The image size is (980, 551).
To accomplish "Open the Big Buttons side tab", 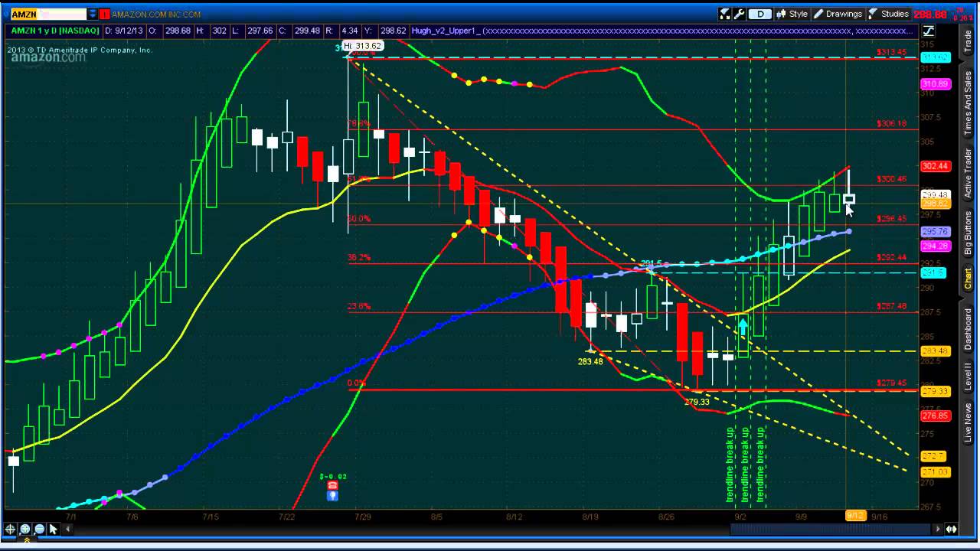I will click(968, 233).
